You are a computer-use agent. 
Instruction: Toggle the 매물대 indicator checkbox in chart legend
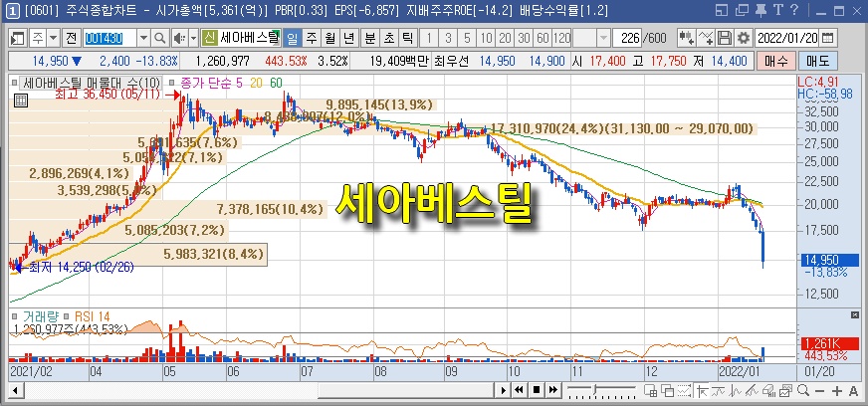[14, 84]
